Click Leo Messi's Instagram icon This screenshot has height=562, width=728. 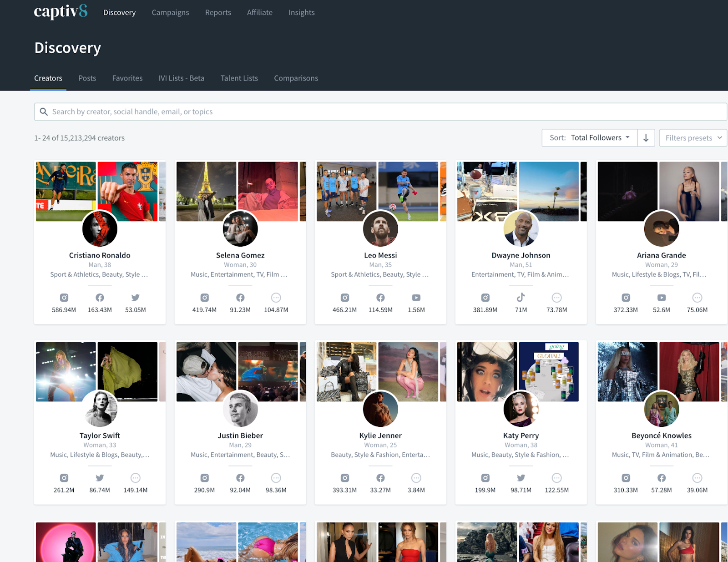click(x=345, y=298)
